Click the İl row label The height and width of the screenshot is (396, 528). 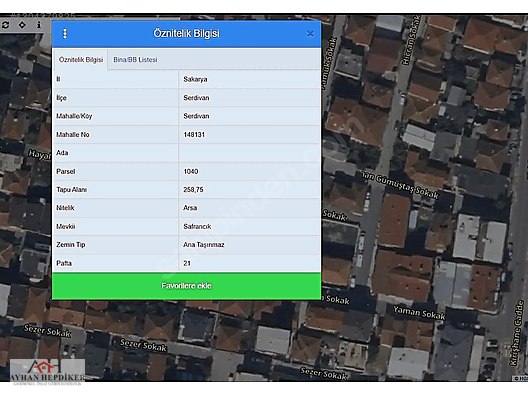click(58, 79)
